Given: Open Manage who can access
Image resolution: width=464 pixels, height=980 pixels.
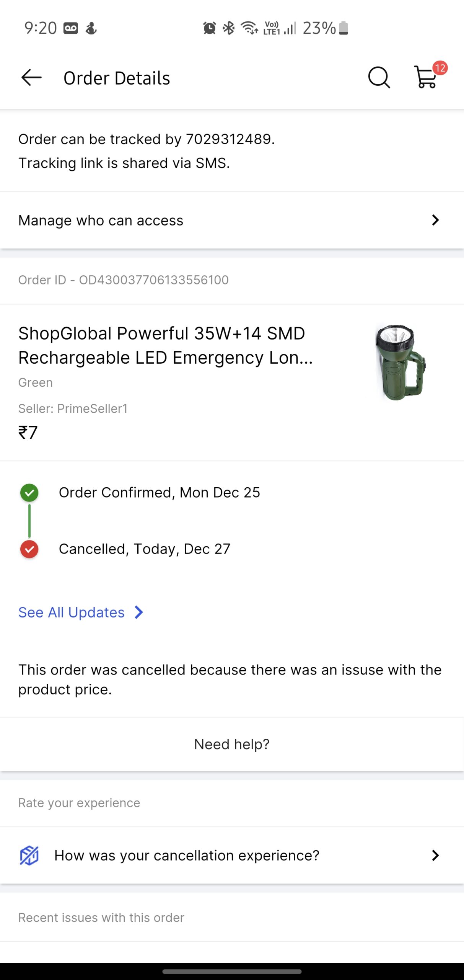Looking at the screenshot, I should tap(101, 220).
